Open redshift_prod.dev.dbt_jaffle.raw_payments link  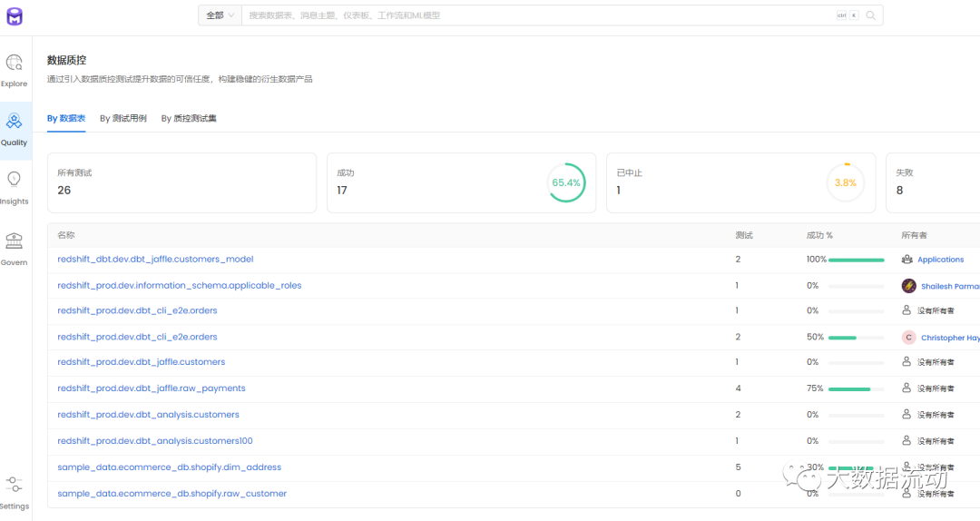pyautogui.click(x=152, y=388)
